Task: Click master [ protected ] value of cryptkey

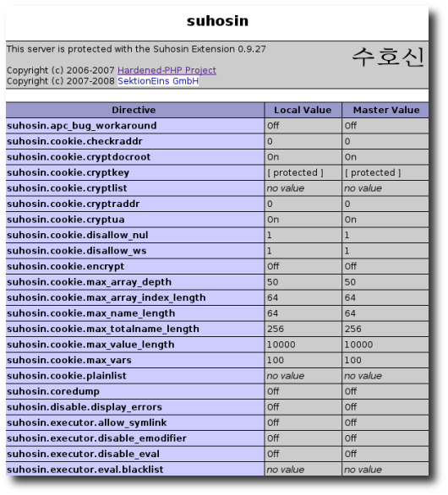Action: pyautogui.click(x=373, y=172)
